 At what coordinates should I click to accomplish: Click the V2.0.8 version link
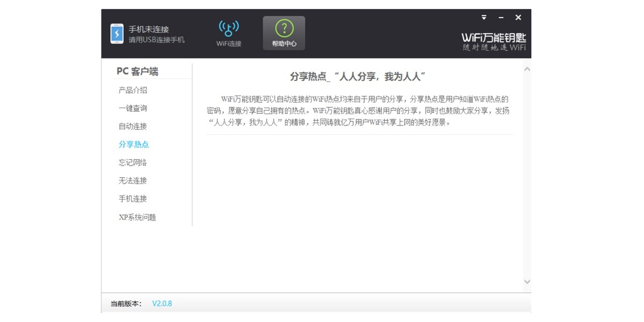(x=164, y=303)
